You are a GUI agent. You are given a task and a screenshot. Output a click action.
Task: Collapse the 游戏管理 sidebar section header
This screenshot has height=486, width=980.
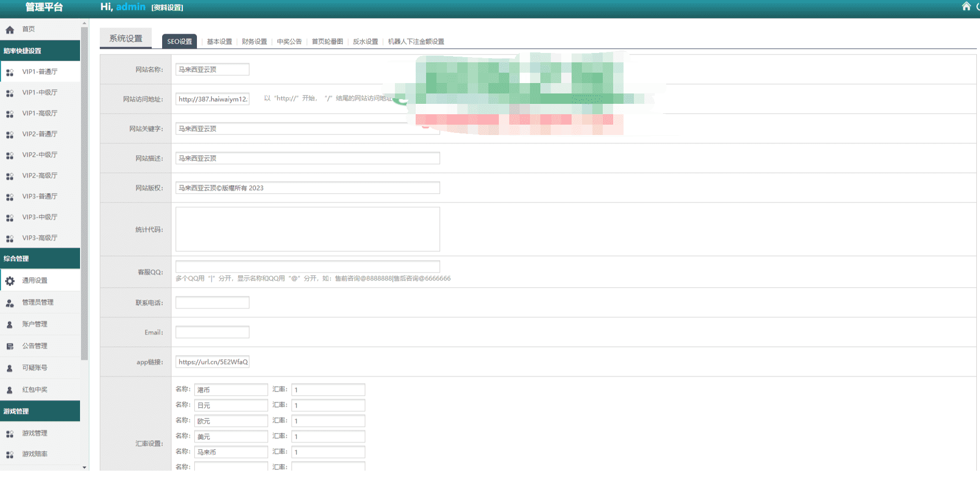[x=40, y=411]
